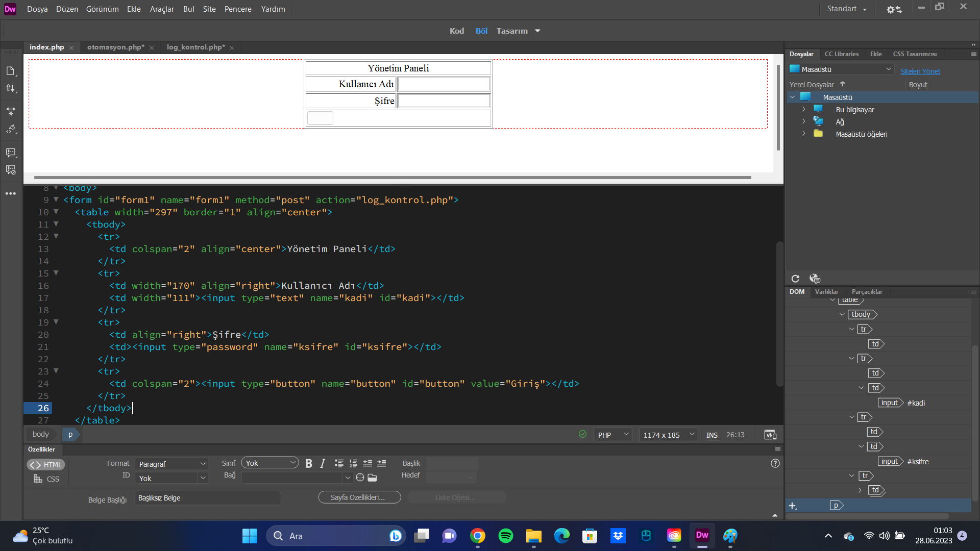Click the real-time preview icon in status bar
The image size is (980, 551).
[770, 435]
